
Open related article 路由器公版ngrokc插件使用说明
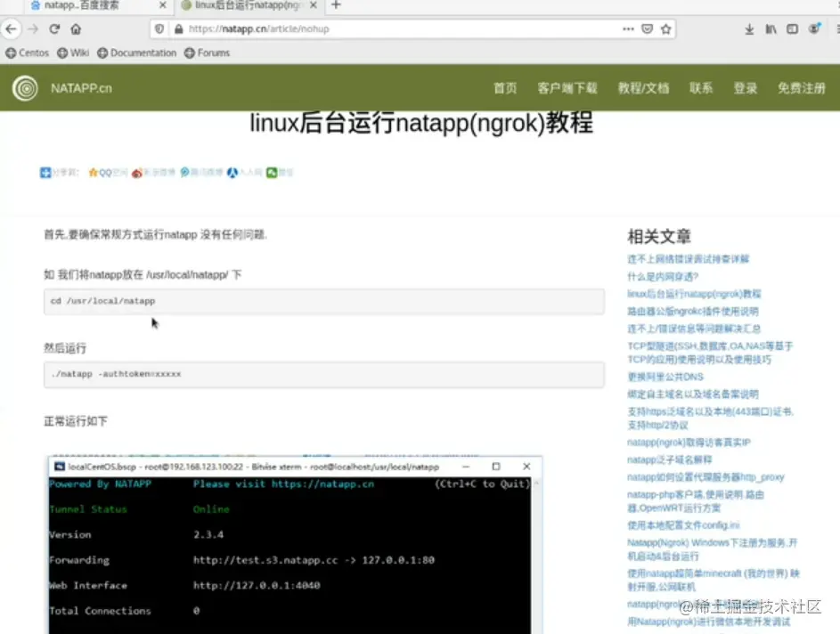click(x=693, y=311)
